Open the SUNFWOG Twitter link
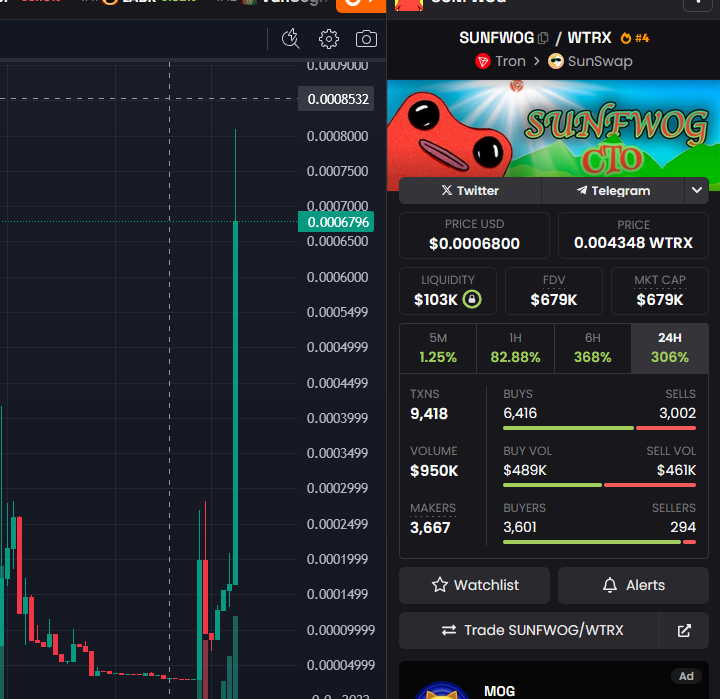Screen dimensions: 720x699 coord(470,191)
